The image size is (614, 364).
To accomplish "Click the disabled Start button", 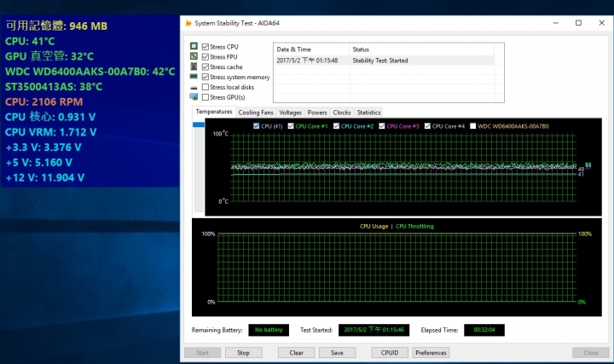I will pyautogui.click(x=202, y=353).
